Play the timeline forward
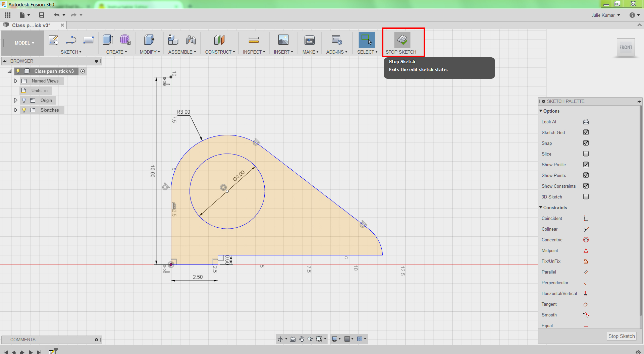 pyautogui.click(x=31, y=352)
